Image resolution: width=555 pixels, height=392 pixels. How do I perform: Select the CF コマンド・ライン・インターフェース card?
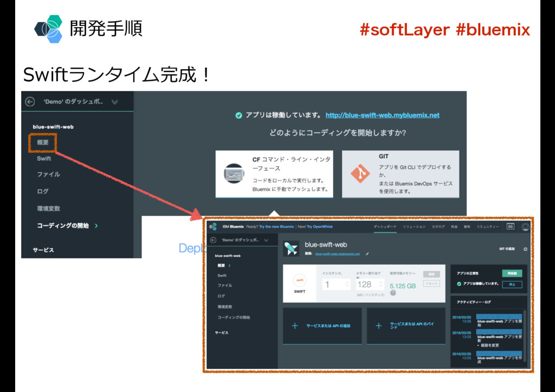(274, 174)
